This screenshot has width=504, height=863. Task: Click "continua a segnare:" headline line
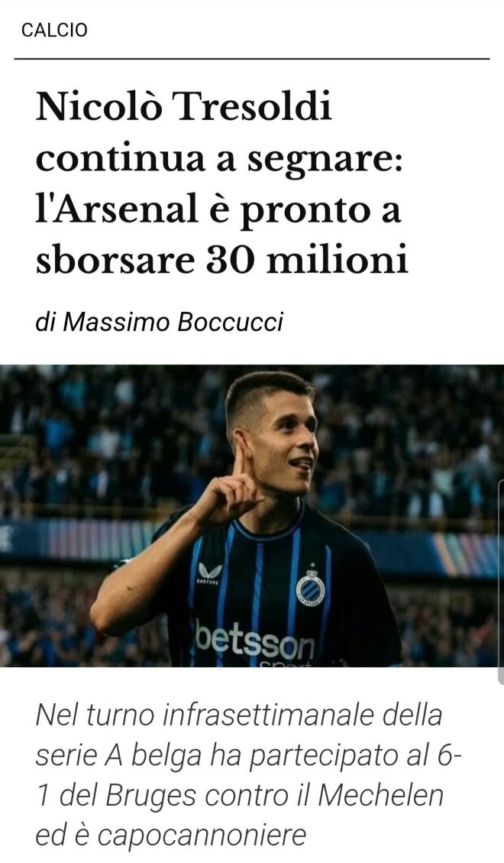click(218, 160)
